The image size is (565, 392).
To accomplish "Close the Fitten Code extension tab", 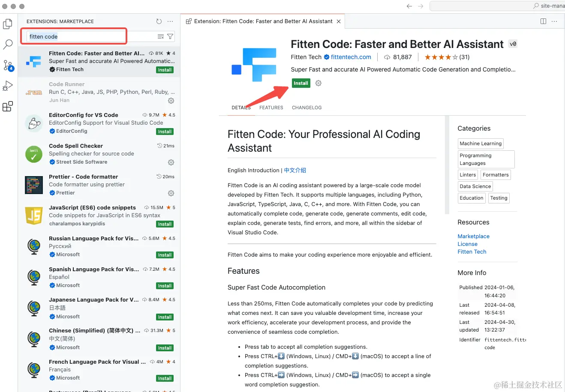I will click(x=339, y=21).
